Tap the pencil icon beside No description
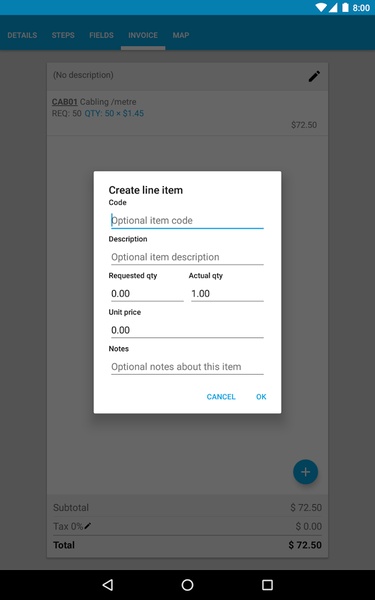375x600 pixels. pyautogui.click(x=314, y=76)
